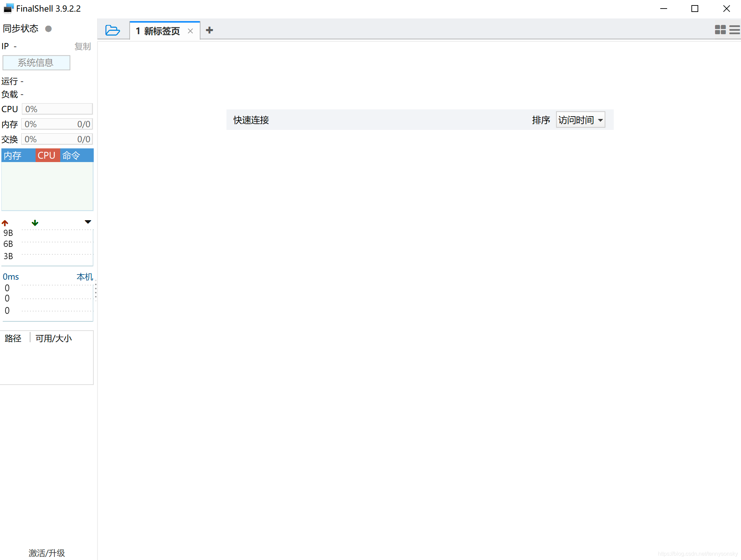Open the hamburger menu icon
The image size is (741, 560).
coord(734,30)
